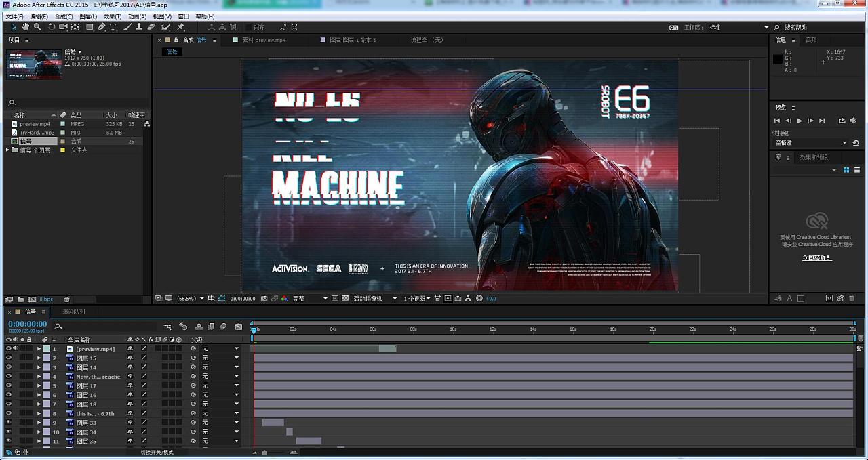The width and height of the screenshot is (868, 460).
Task: Select the Pan Behind anchor point tool
Action: 75,27
